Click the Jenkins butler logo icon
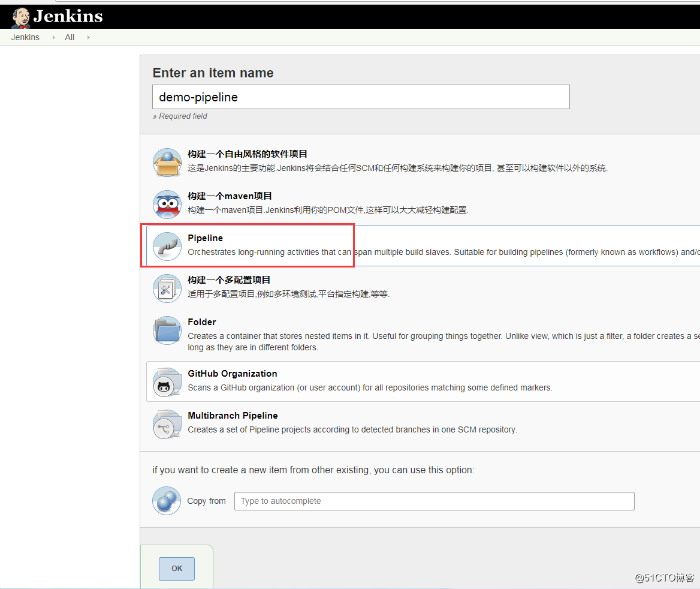The width and height of the screenshot is (700, 589). [x=20, y=19]
